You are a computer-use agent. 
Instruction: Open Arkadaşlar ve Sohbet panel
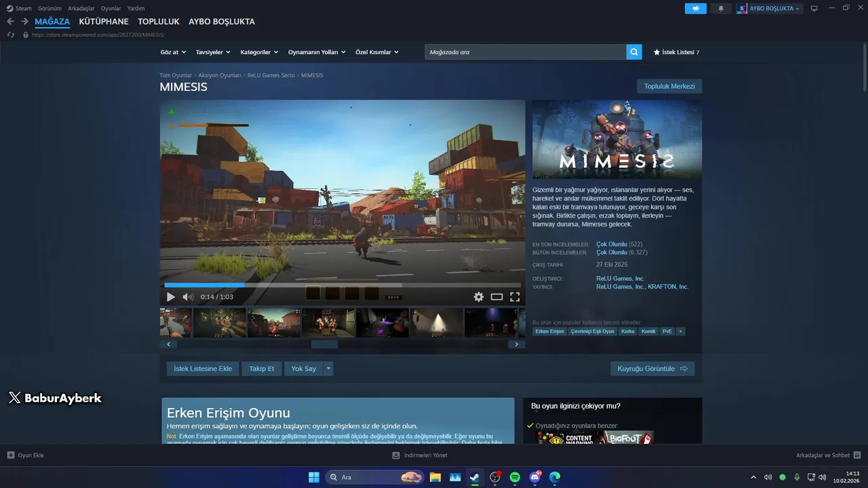[828, 455]
